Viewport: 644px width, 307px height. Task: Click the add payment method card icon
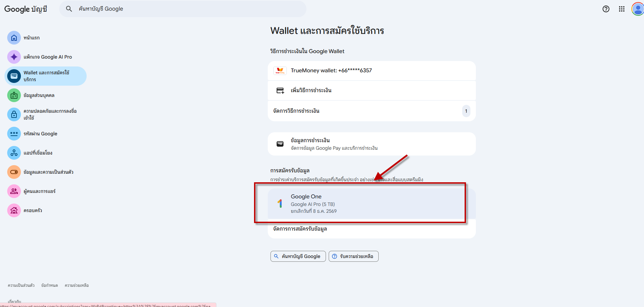tap(280, 90)
